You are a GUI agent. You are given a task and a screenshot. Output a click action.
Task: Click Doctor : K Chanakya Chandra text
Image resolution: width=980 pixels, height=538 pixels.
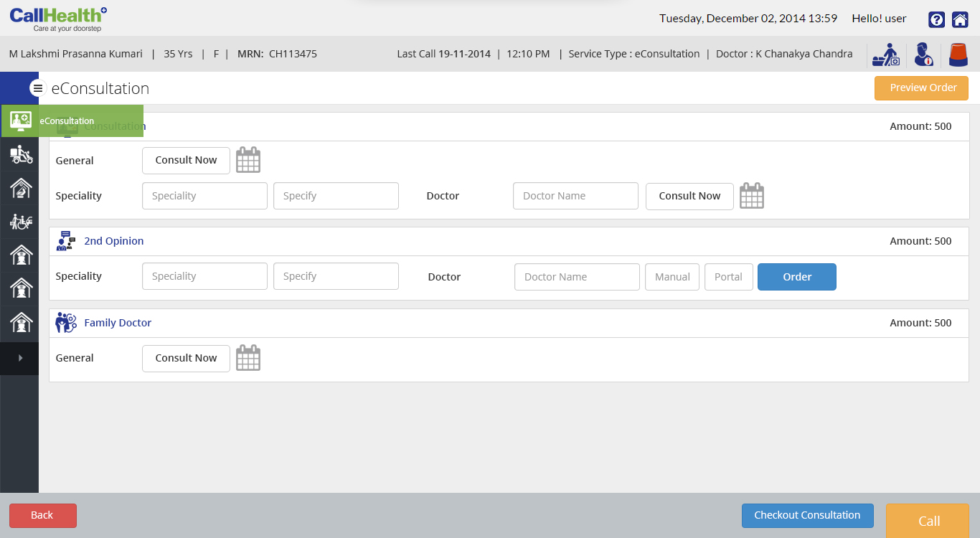pos(784,54)
